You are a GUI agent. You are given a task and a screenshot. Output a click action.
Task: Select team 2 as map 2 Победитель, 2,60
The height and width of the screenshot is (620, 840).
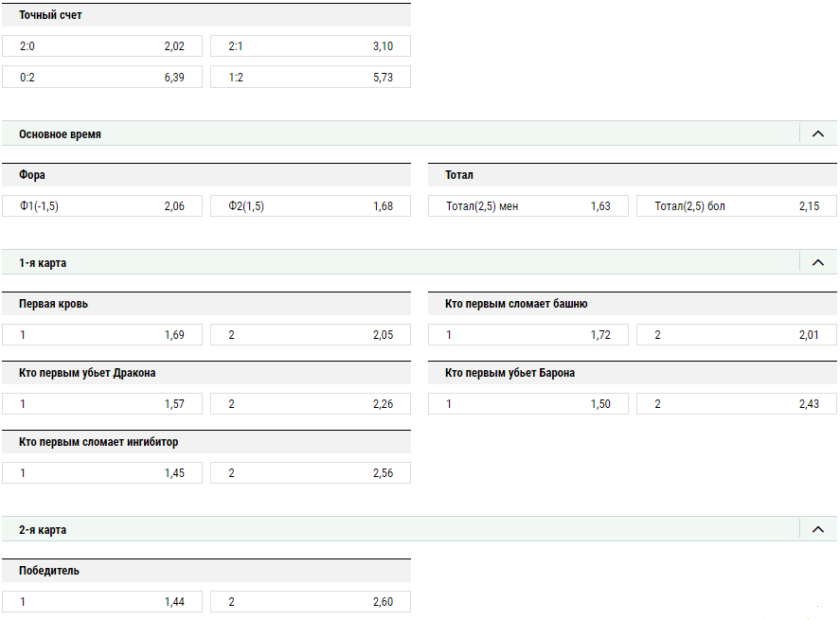[311, 601]
